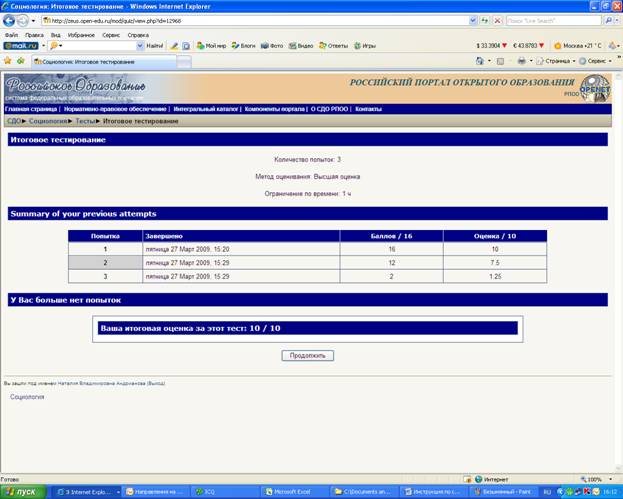Viewport: 623px width, 499px height.
Task: Open the Избранное menu
Action: [x=81, y=35]
